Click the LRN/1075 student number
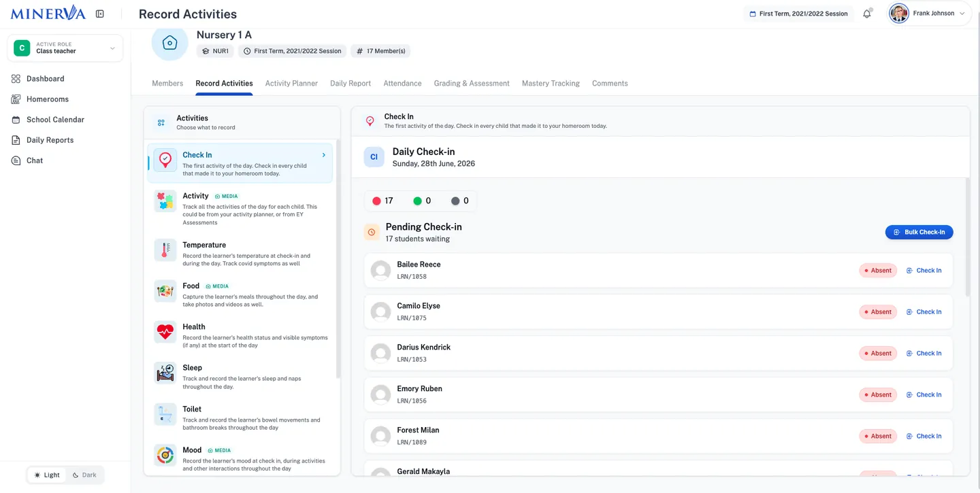The image size is (980, 493). 412,318
